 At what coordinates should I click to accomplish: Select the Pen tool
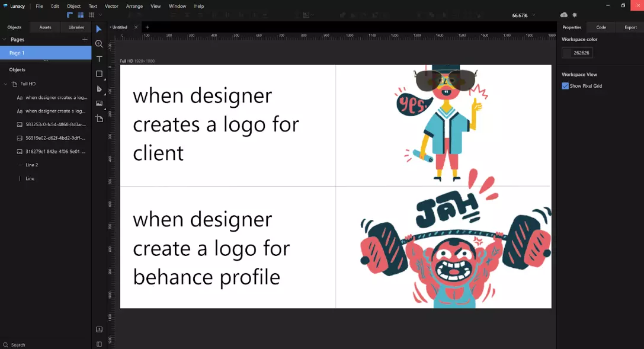(x=99, y=89)
